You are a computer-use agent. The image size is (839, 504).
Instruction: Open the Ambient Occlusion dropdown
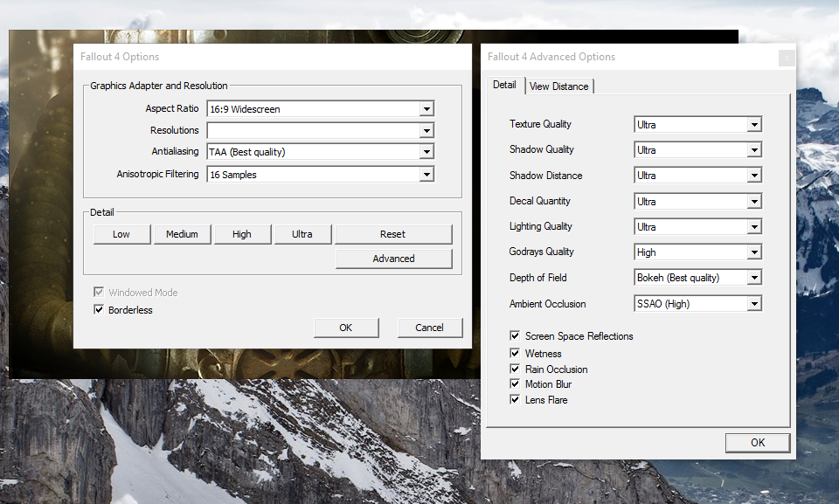click(x=697, y=304)
